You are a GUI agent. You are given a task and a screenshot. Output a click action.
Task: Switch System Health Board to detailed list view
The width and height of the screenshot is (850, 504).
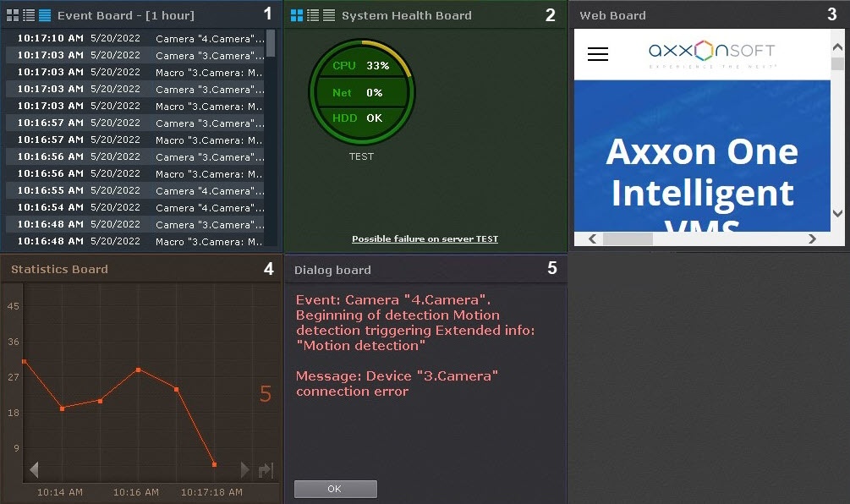[x=329, y=15]
